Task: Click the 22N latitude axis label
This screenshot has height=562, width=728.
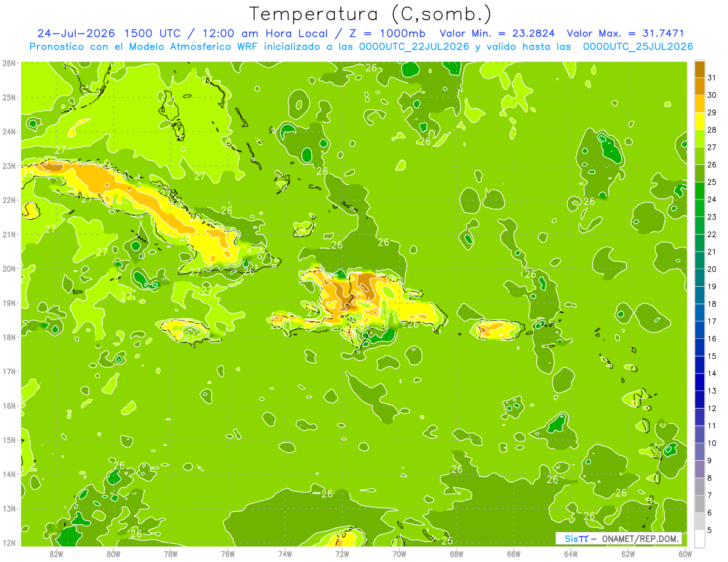Action: [x=9, y=200]
